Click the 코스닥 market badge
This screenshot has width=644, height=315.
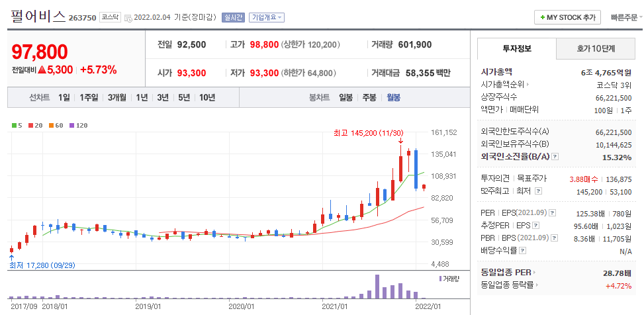(x=111, y=18)
